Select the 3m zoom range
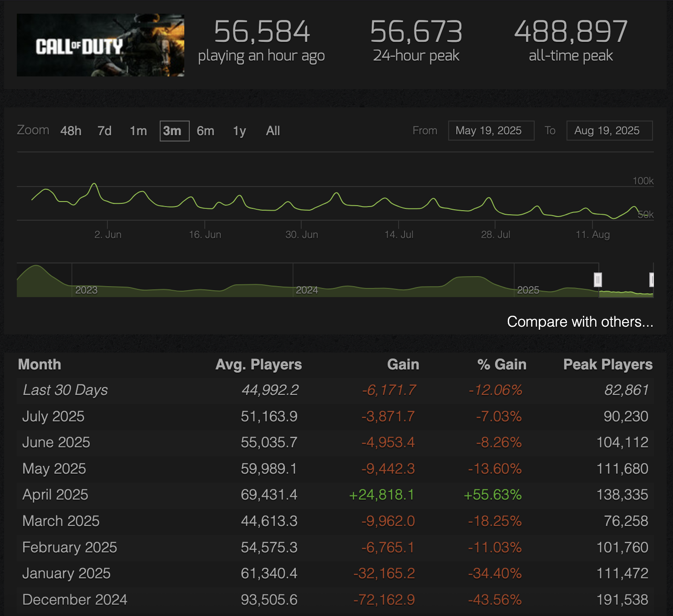The width and height of the screenshot is (673, 616). pos(174,131)
